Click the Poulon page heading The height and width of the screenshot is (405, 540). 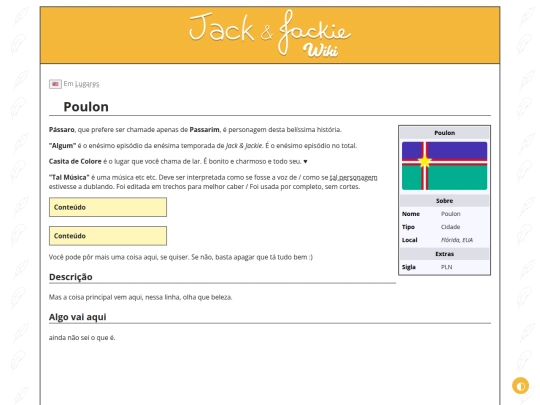point(86,107)
